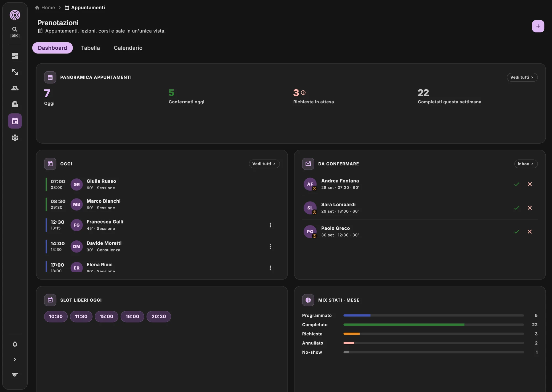Viewport: 552px width, 392px height.
Task: Open the building facilities sidebar icon
Action: click(15, 104)
